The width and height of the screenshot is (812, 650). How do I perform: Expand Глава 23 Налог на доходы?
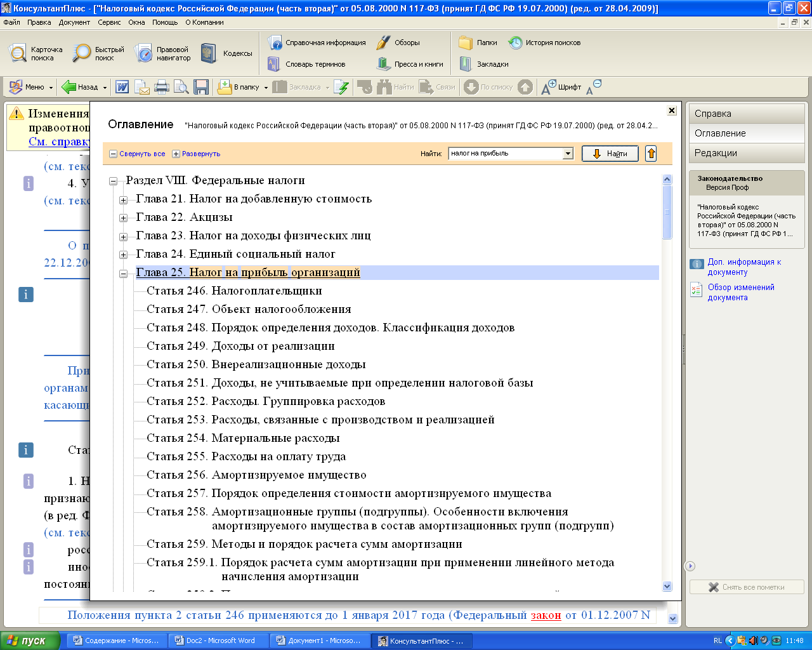point(123,236)
